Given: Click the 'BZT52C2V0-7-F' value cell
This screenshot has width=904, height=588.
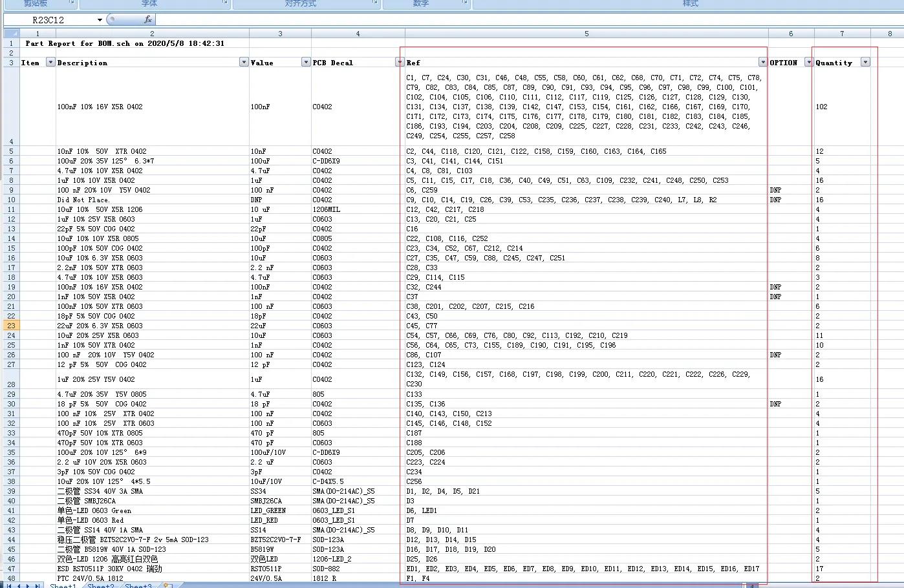Looking at the screenshot, I should [x=280, y=540].
